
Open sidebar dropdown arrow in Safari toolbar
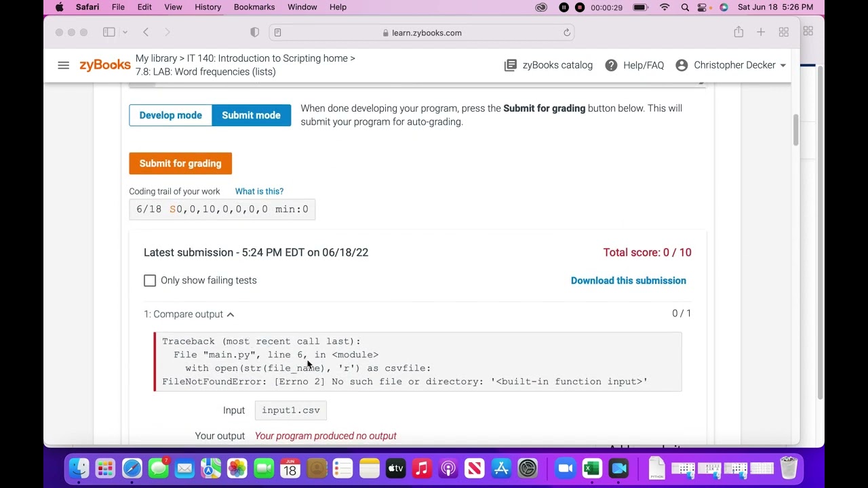click(125, 32)
